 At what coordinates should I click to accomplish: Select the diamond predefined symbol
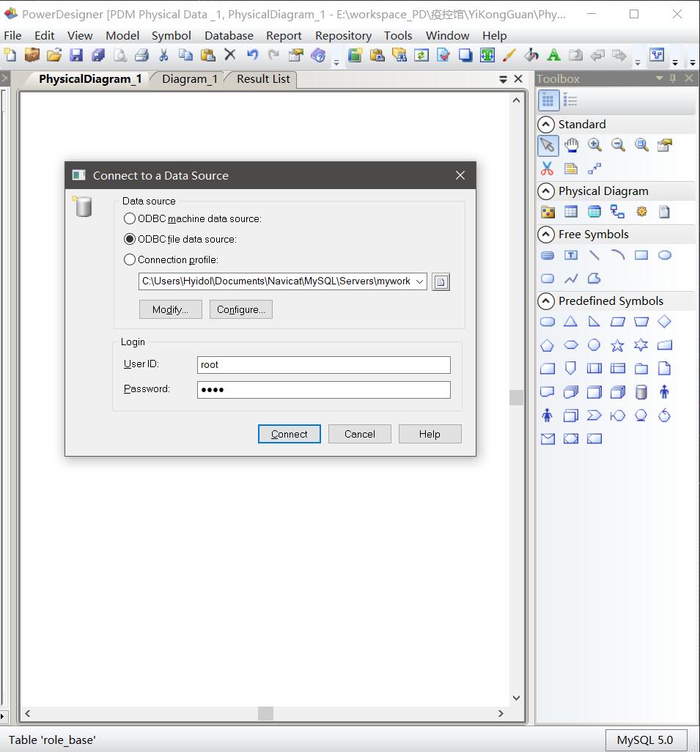click(x=665, y=321)
